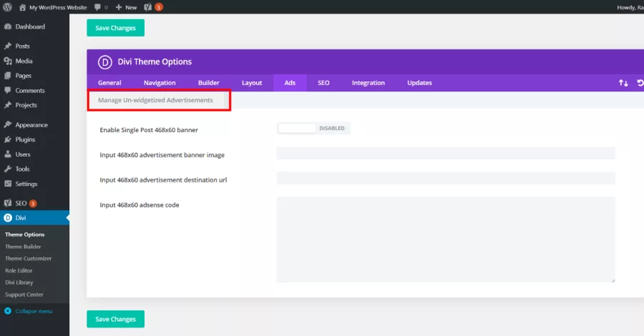Click the Posts pushpin icon in sidebar
644x336 pixels.
[x=8, y=46]
